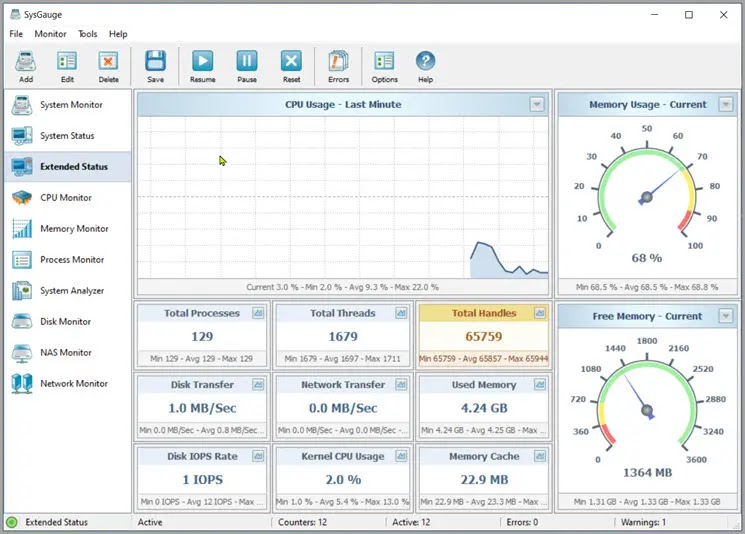745x534 pixels.
Task: Click chart icon on Total Threads card
Action: (401, 313)
